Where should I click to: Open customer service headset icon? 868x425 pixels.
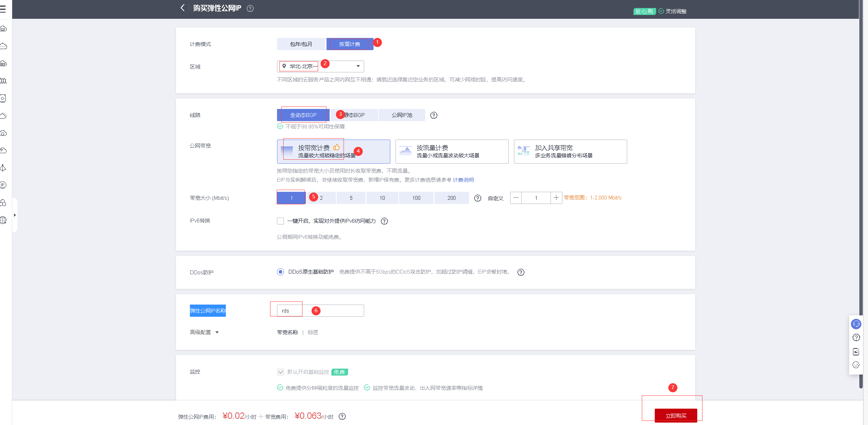coord(856,324)
